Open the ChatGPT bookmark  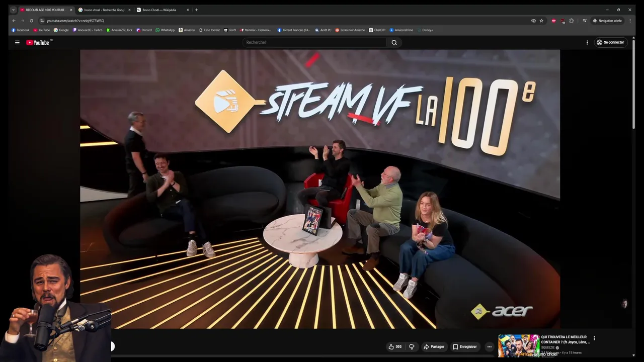(x=377, y=30)
